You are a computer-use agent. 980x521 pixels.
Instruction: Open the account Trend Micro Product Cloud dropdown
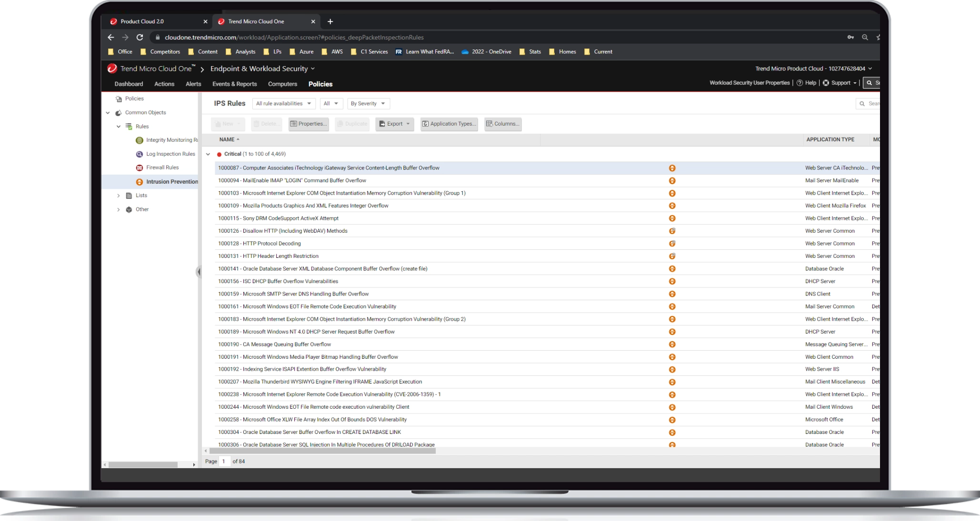(x=813, y=69)
